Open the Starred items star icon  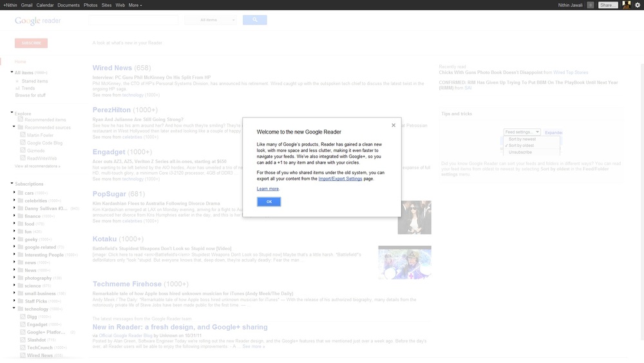[18, 81]
